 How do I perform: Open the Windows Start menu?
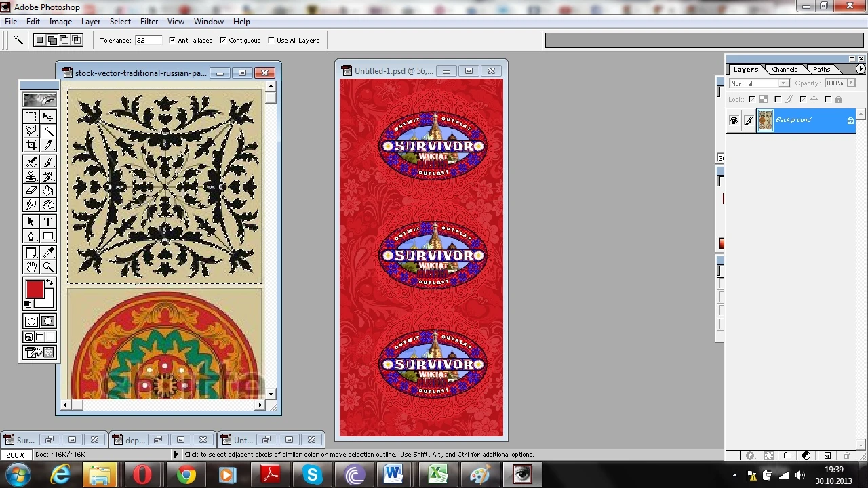[x=18, y=475]
